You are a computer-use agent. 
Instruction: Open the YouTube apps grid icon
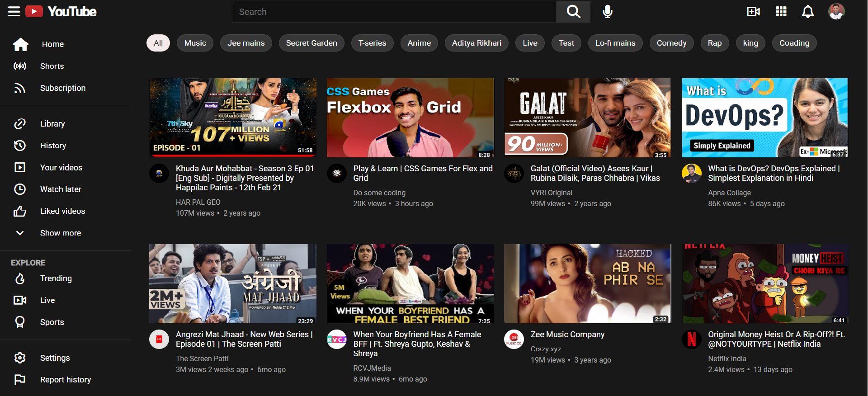(781, 11)
